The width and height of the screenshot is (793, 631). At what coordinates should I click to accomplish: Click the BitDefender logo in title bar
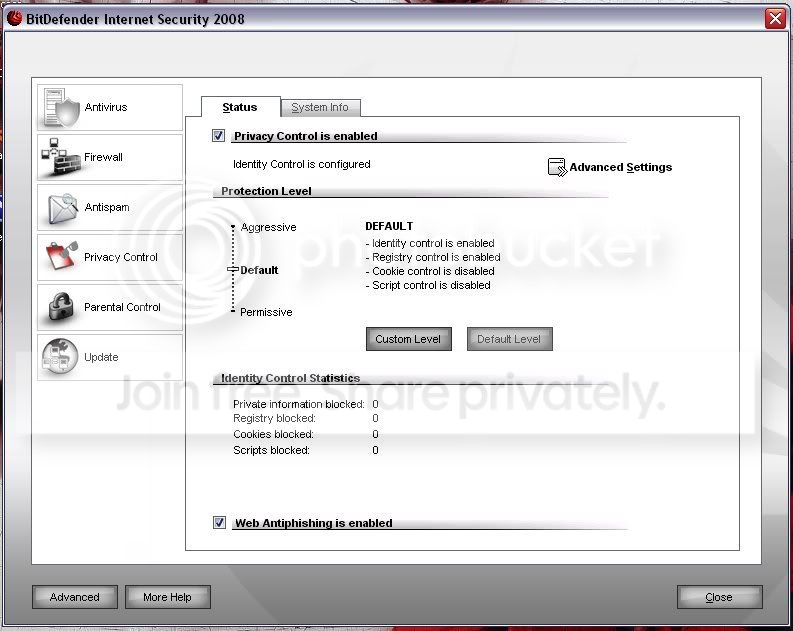tap(15, 19)
